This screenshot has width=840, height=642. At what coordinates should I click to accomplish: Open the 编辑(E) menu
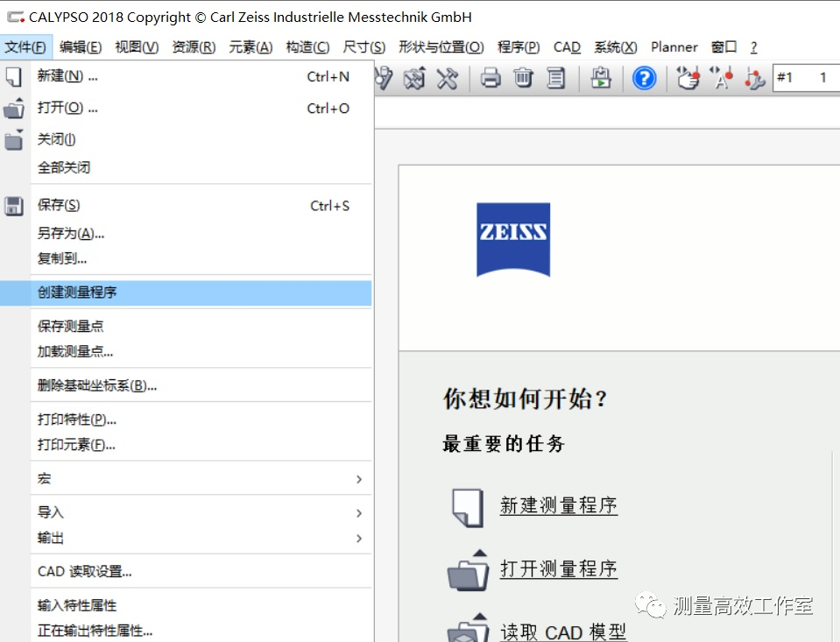coord(81,47)
